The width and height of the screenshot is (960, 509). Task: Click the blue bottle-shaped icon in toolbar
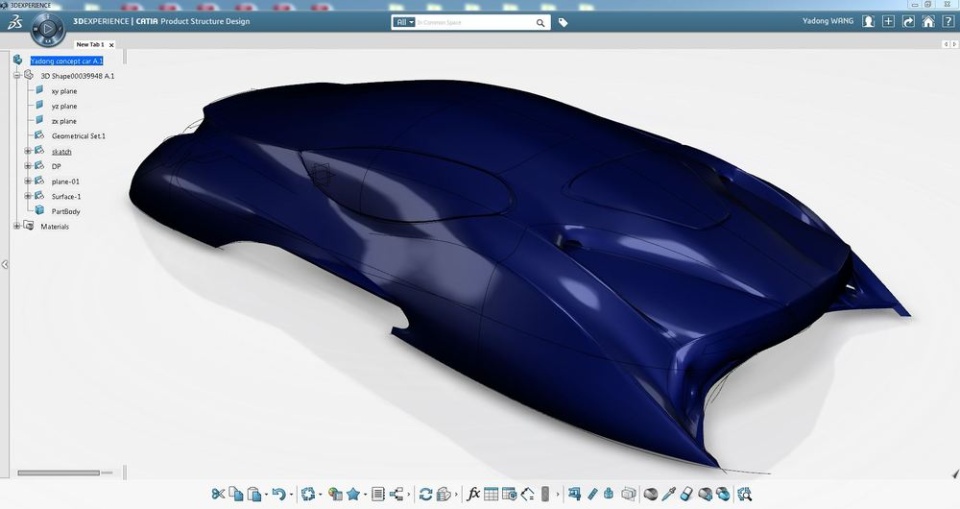pos(609,494)
